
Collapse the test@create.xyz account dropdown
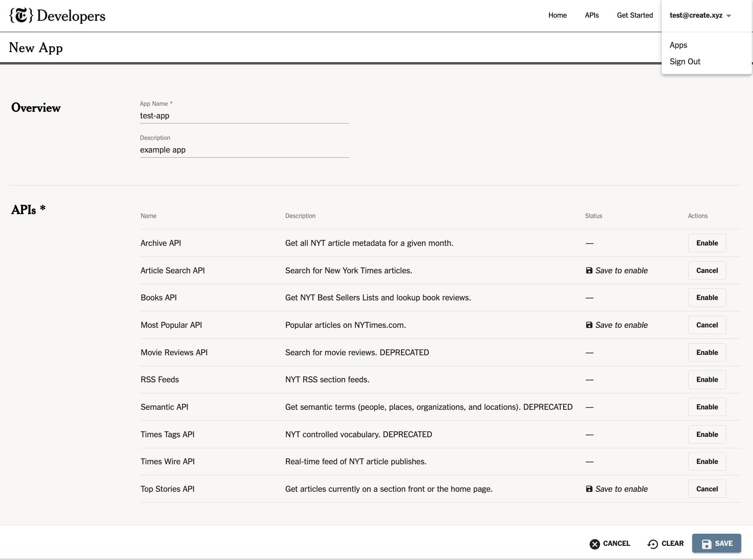(x=700, y=16)
